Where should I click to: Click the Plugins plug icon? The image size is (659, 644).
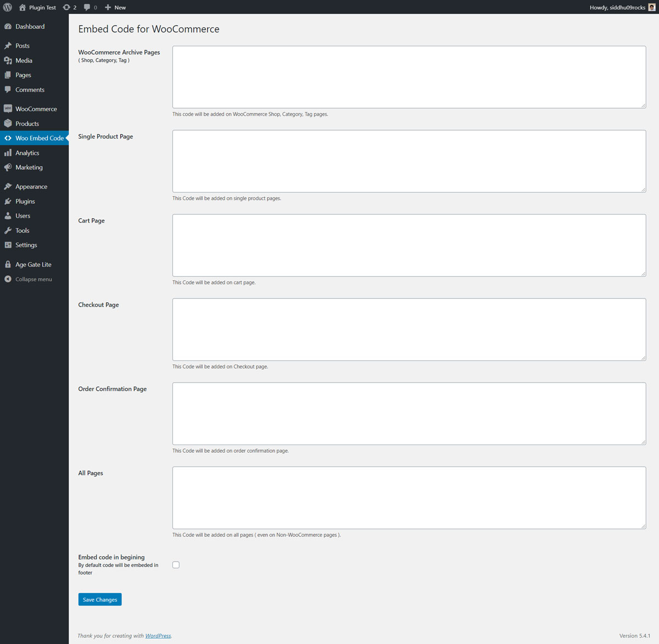click(8, 201)
